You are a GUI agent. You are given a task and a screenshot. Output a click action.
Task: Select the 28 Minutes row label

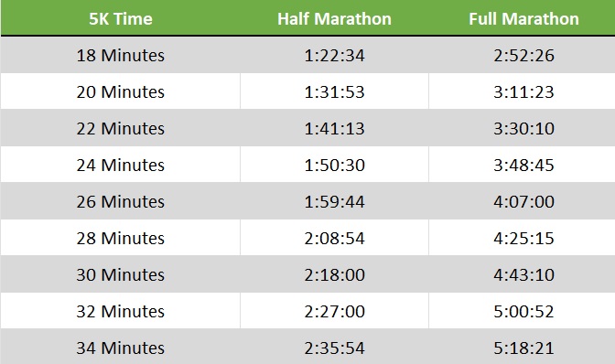click(x=121, y=238)
